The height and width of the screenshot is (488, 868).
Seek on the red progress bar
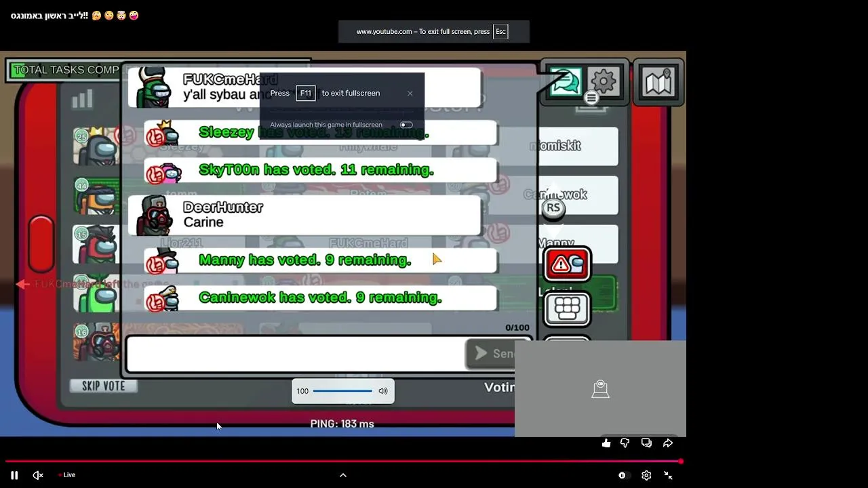pyautogui.click(x=343, y=462)
